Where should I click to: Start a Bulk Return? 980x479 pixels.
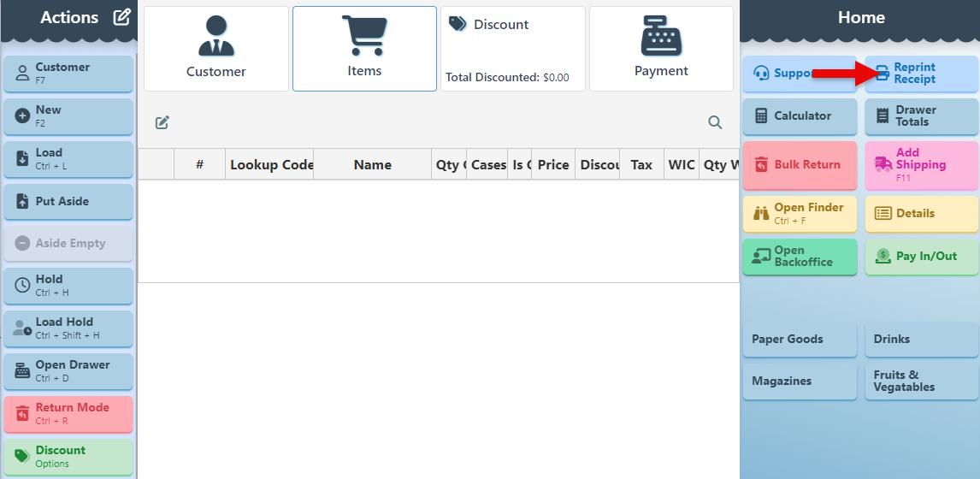(799, 165)
